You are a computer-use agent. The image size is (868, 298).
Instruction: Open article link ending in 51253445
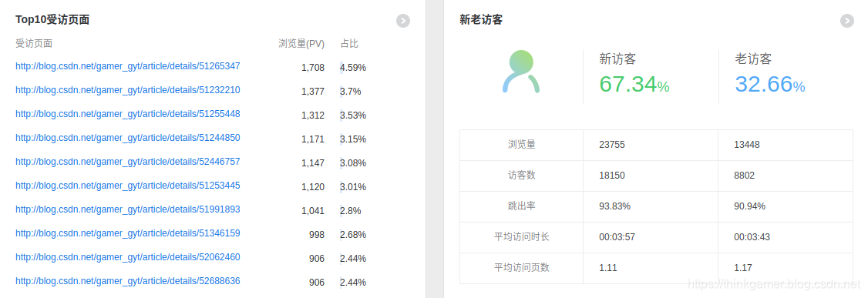[128, 186]
